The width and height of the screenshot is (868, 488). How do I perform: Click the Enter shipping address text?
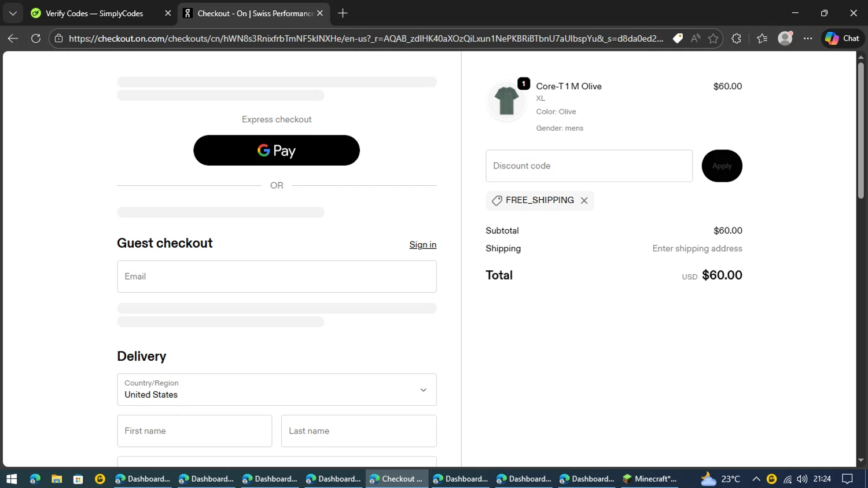point(697,248)
